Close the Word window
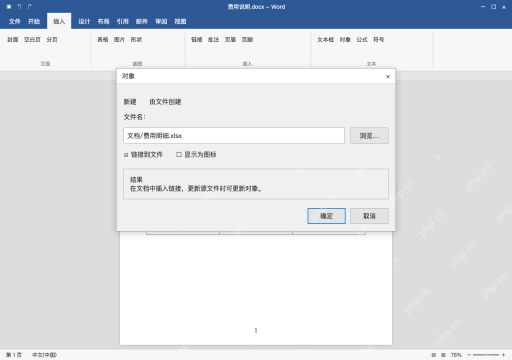 [x=504, y=7]
